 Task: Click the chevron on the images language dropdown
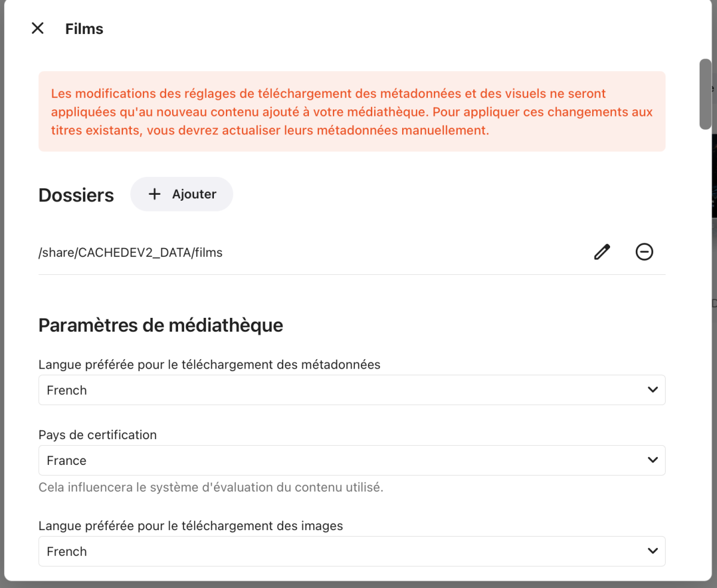(651, 551)
